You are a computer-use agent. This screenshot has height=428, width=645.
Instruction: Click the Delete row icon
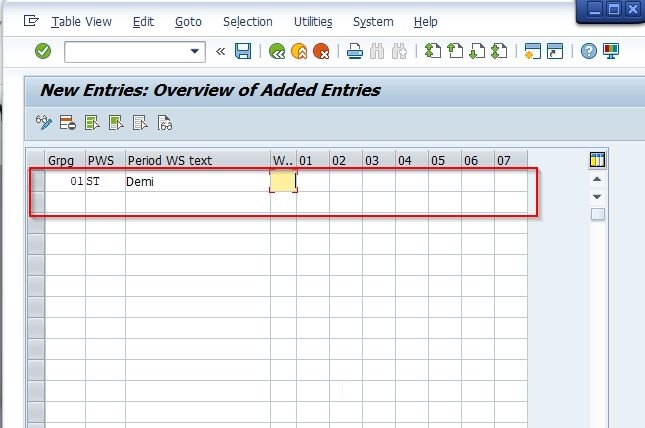coord(67,123)
